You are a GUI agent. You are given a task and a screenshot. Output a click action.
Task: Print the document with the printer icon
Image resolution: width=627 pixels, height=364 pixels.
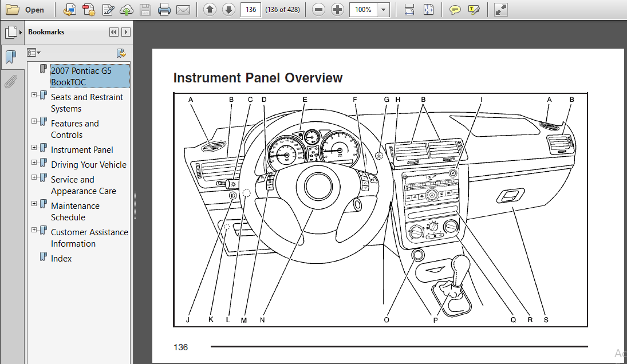click(x=164, y=10)
